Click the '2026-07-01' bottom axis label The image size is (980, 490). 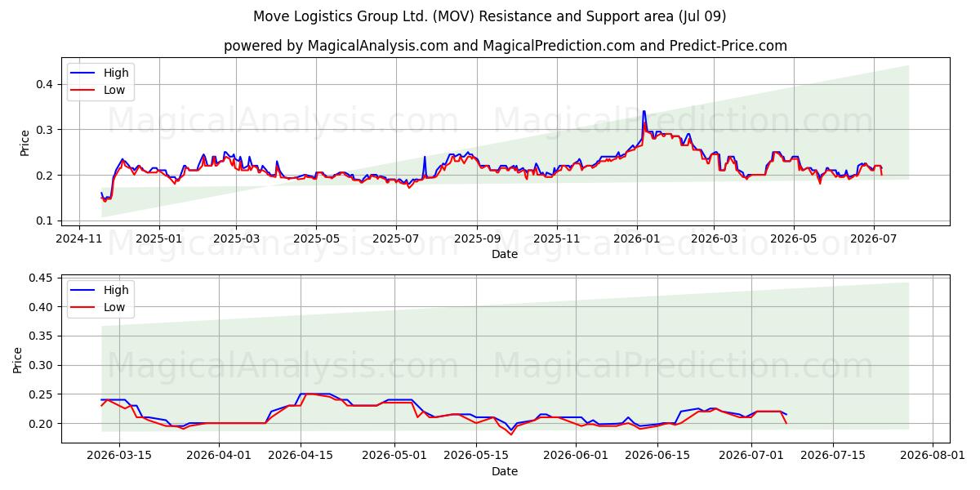(x=751, y=457)
